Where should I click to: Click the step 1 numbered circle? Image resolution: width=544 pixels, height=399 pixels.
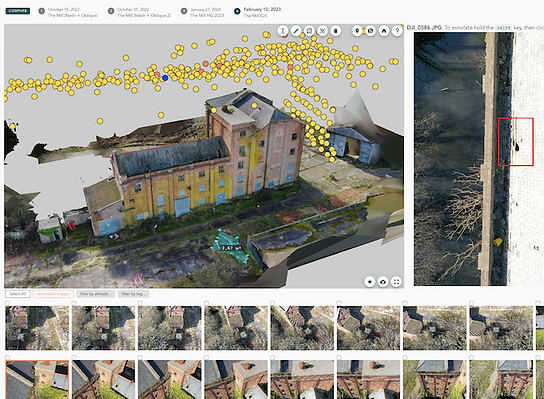tap(42, 11)
